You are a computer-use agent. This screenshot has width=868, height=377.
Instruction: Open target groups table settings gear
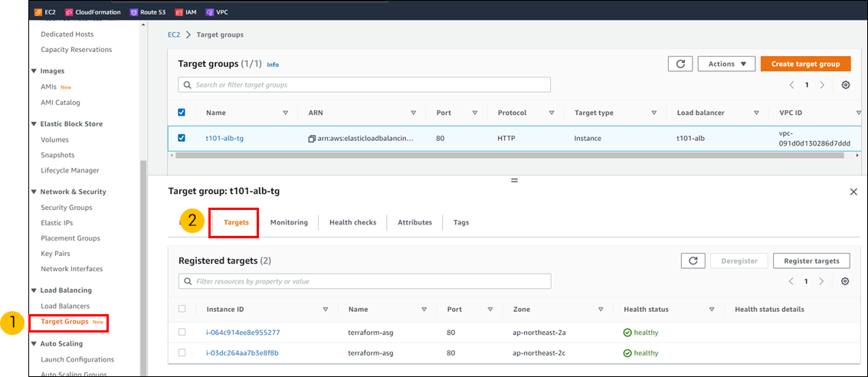coord(845,85)
